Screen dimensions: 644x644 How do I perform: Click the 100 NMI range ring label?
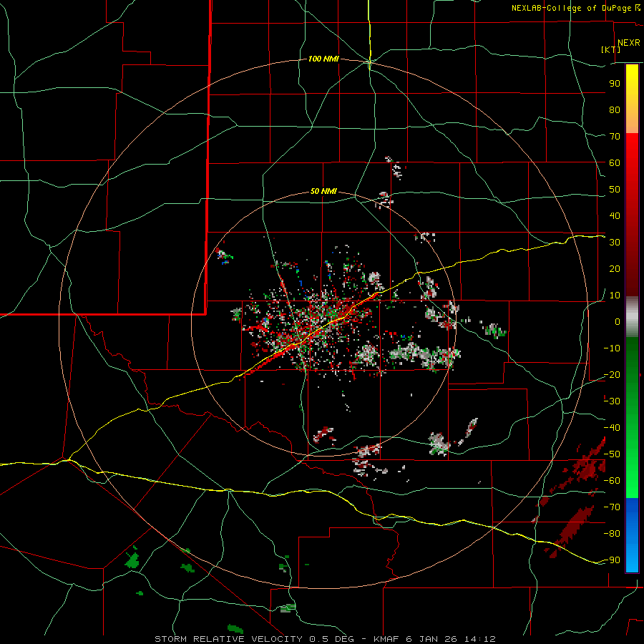tap(323, 59)
